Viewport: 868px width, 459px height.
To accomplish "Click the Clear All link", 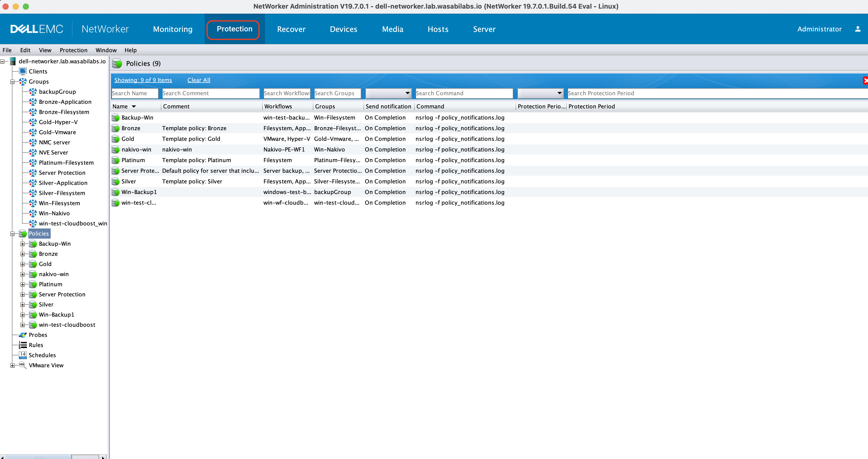I will pyautogui.click(x=199, y=80).
